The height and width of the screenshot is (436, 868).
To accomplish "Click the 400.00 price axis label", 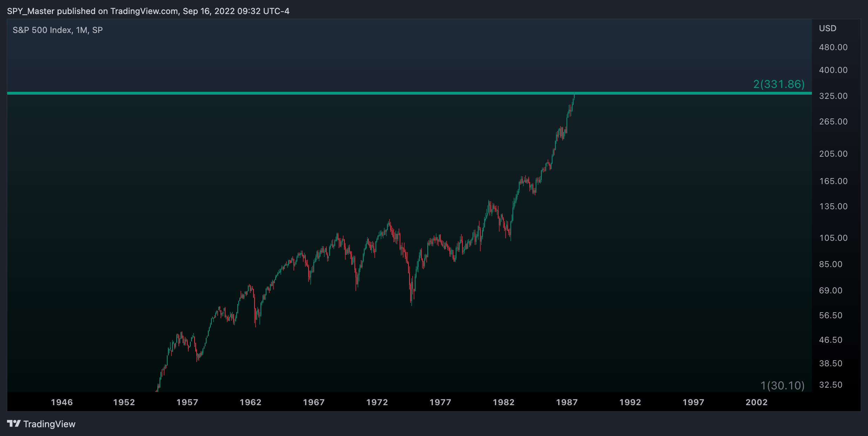I will pos(833,70).
